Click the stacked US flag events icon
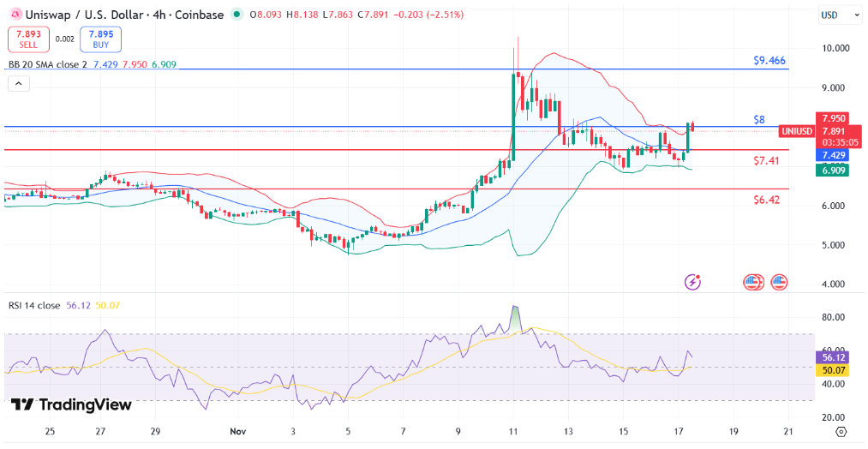Viewport: 868px width, 449px height. 752,281
